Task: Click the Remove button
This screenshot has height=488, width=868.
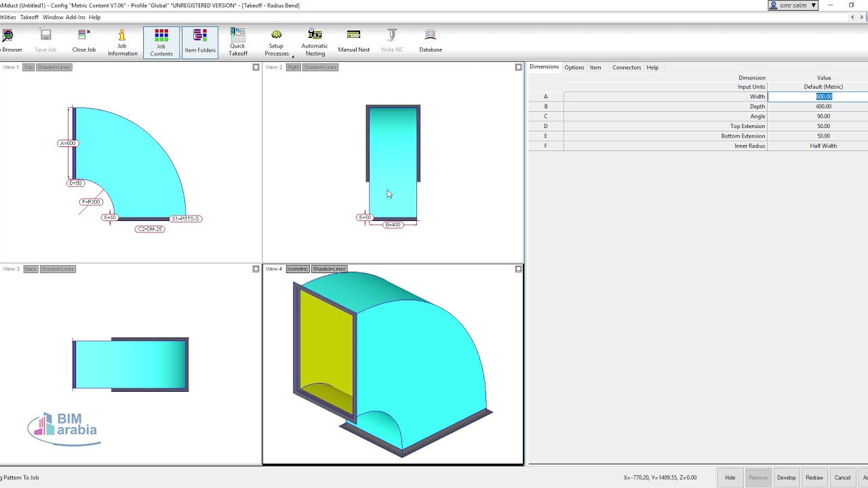Action: 758,478
